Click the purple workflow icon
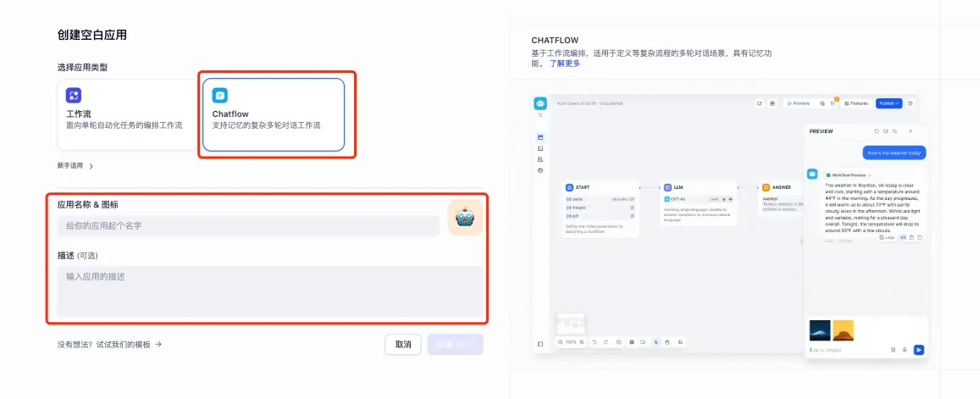Viewport: 980px width, 399px height. [x=74, y=96]
